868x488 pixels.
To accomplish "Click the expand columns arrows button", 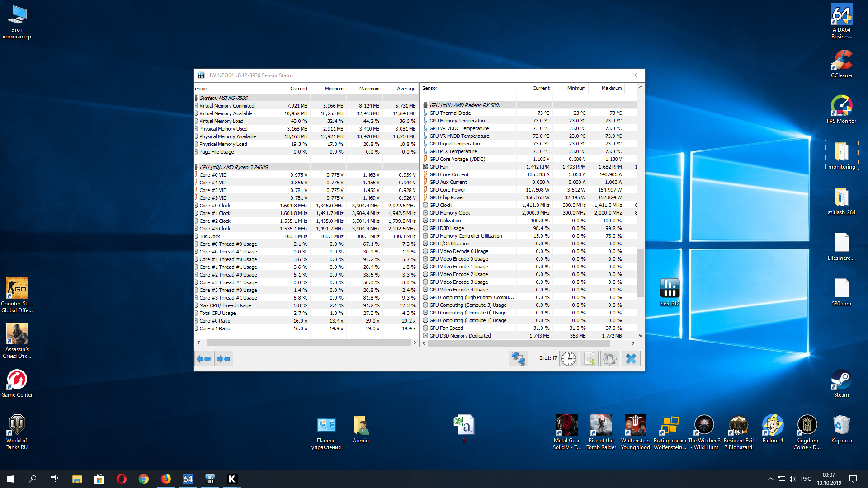I will [204, 359].
